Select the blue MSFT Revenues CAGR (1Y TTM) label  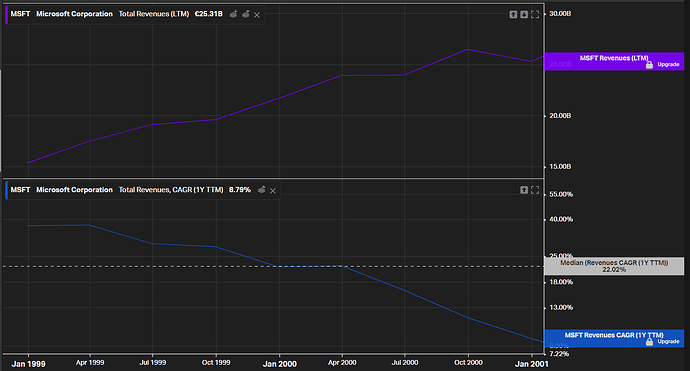point(614,338)
